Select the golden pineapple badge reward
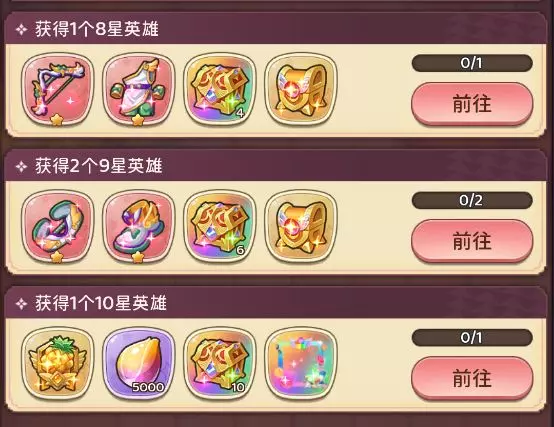 tap(58, 363)
